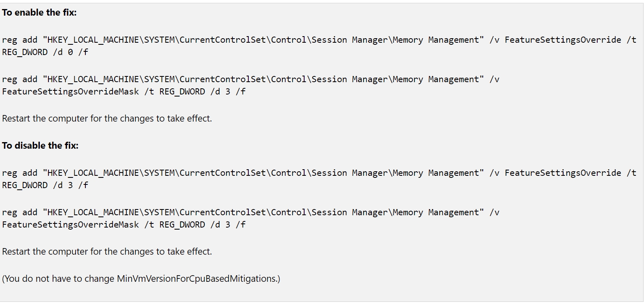Click the last "Restart the computer" sentence
Viewport: 644px width, 306px height.
click(107, 252)
